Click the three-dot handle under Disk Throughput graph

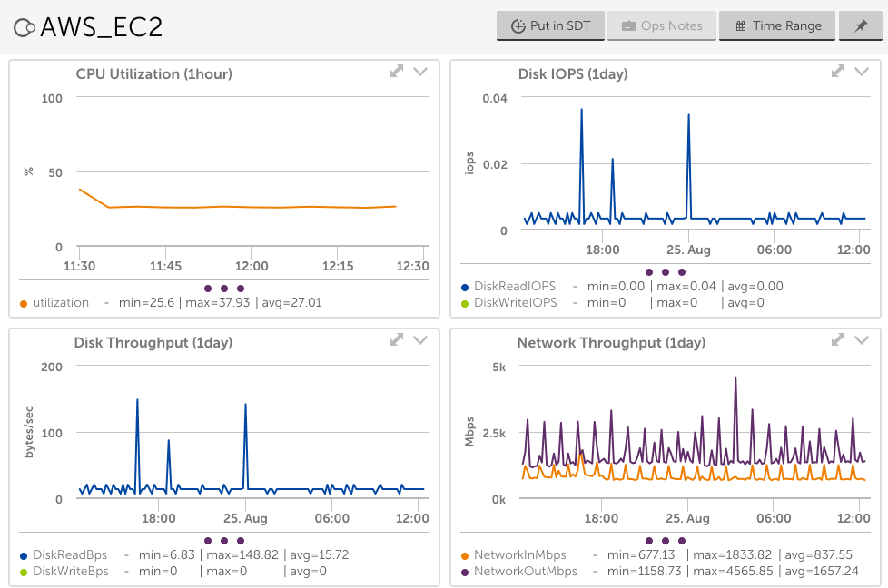tap(224, 541)
